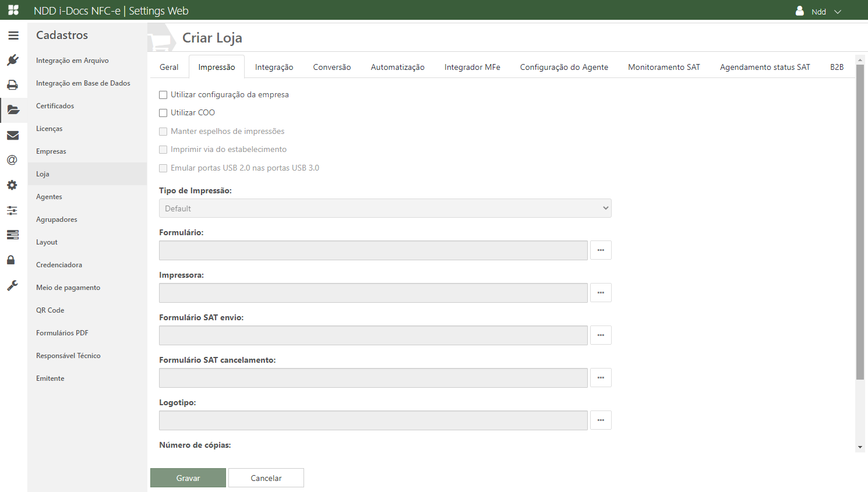The width and height of the screenshot is (868, 492).
Task: Click the Gravar button
Action: coord(188,478)
